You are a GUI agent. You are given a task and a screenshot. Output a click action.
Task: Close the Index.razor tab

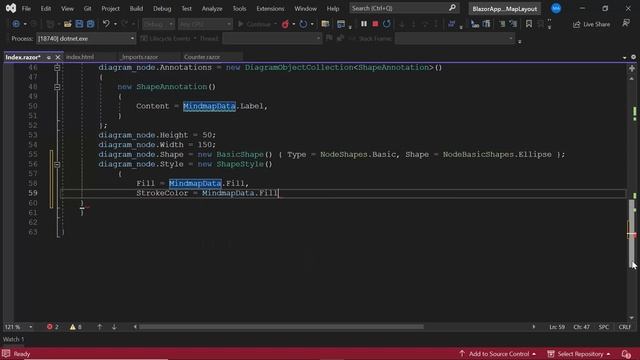pos(58,58)
